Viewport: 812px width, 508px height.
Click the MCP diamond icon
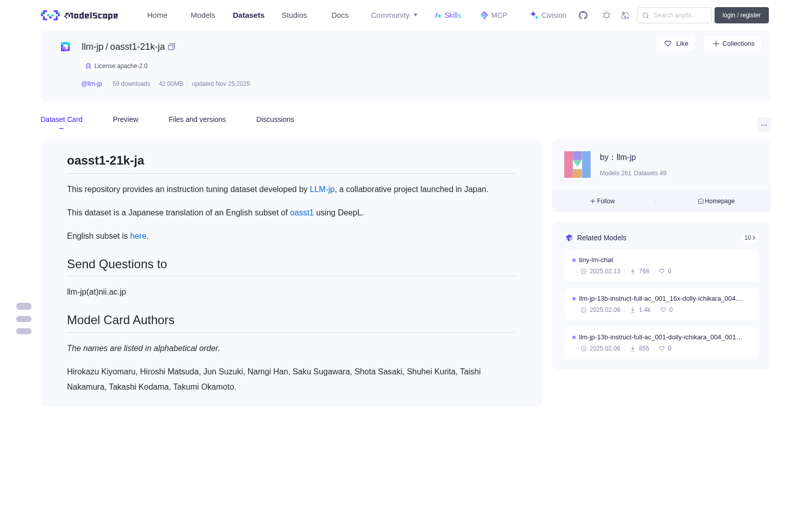pyautogui.click(x=484, y=15)
